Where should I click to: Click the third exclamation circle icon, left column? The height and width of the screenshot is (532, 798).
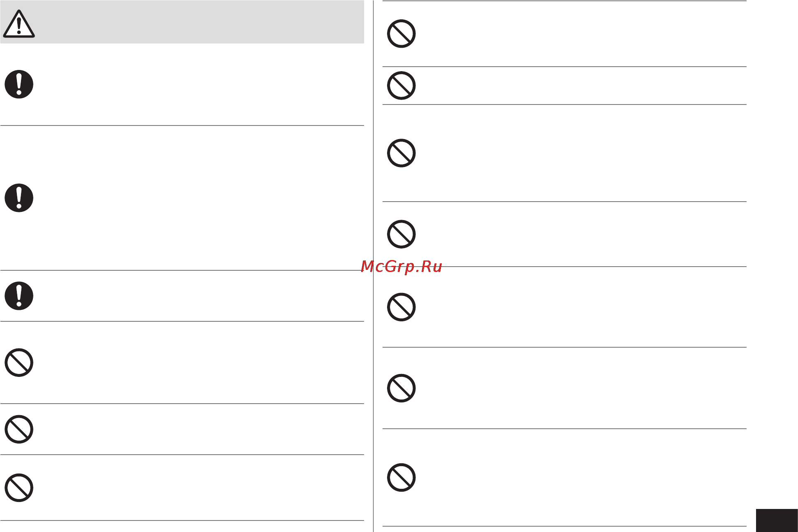click(x=19, y=296)
